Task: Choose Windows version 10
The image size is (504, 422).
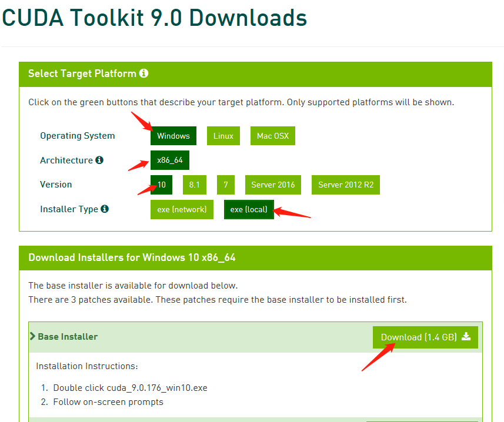Action: click(x=161, y=185)
